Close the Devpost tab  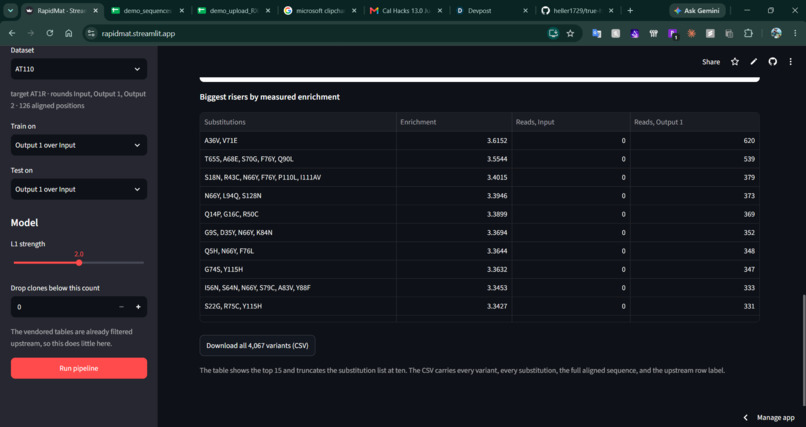click(525, 11)
